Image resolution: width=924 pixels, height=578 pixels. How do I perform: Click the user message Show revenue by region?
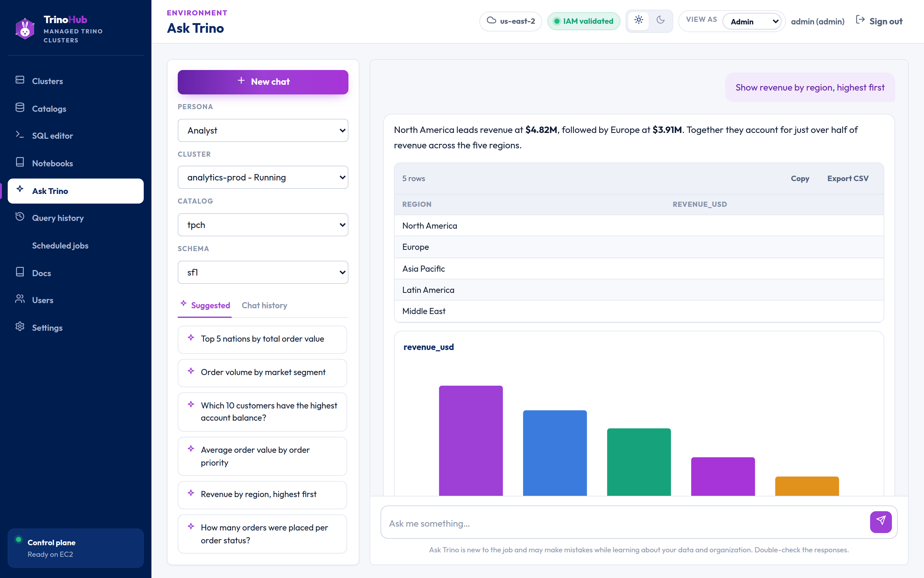(809, 87)
